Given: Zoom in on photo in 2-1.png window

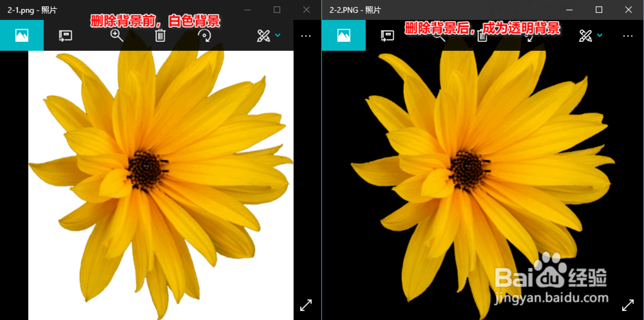Looking at the screenshot, I should click(x=117, y=36).
